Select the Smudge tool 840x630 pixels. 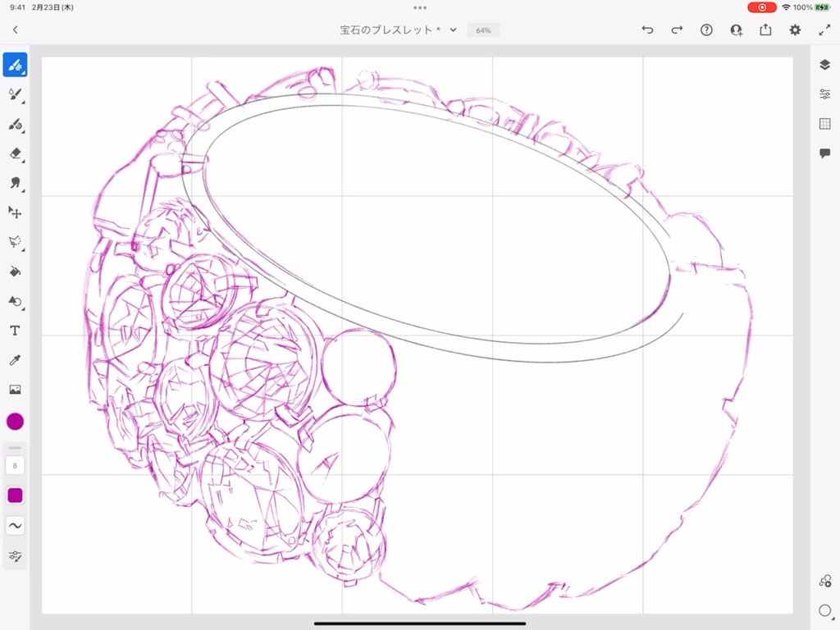coord(15,183)
